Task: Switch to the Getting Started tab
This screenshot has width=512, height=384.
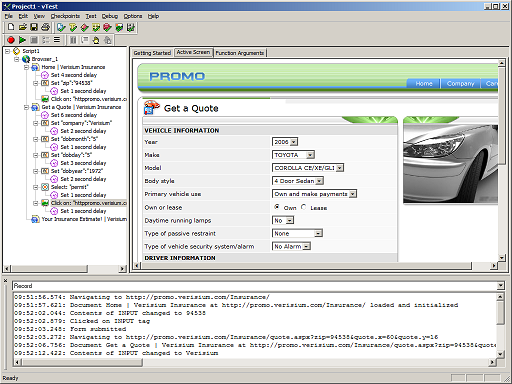Action: 152,53
